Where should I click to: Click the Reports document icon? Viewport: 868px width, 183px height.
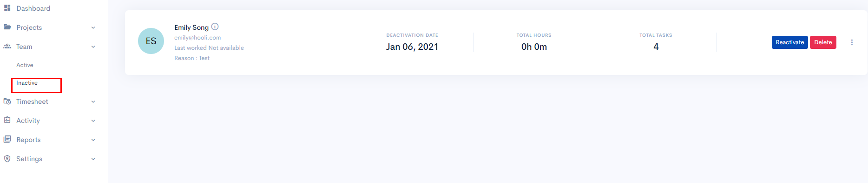click(7, 139)
